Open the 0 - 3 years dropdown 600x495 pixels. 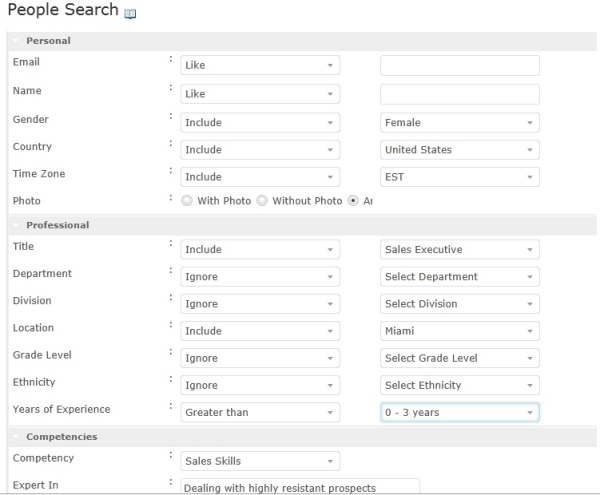[460, 413]
